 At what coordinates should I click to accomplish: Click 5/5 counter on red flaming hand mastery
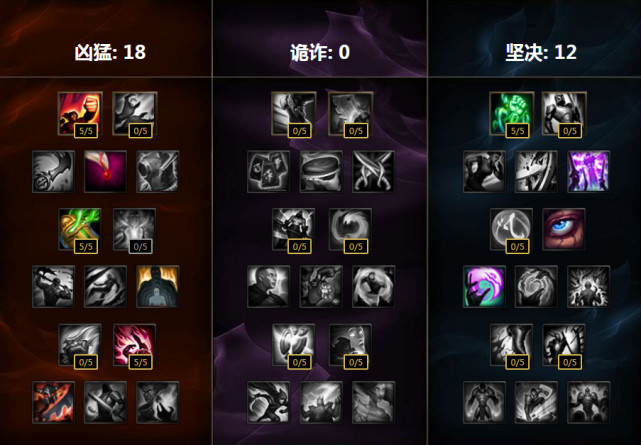[x=141, y=362]
